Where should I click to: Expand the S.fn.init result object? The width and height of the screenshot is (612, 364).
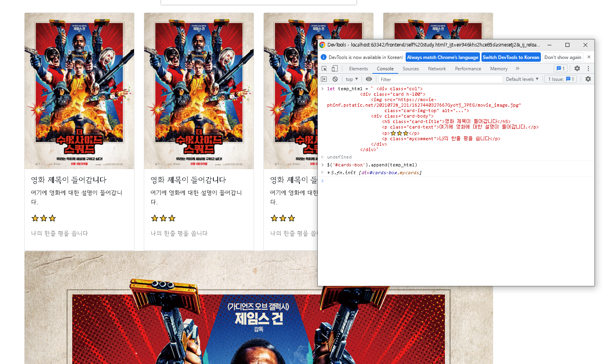tap(329, 173)
